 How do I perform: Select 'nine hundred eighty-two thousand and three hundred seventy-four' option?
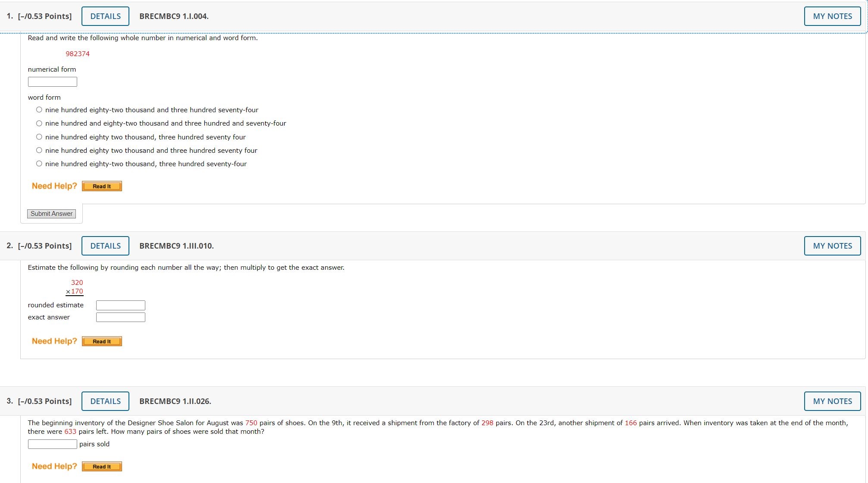click(39, 110)
